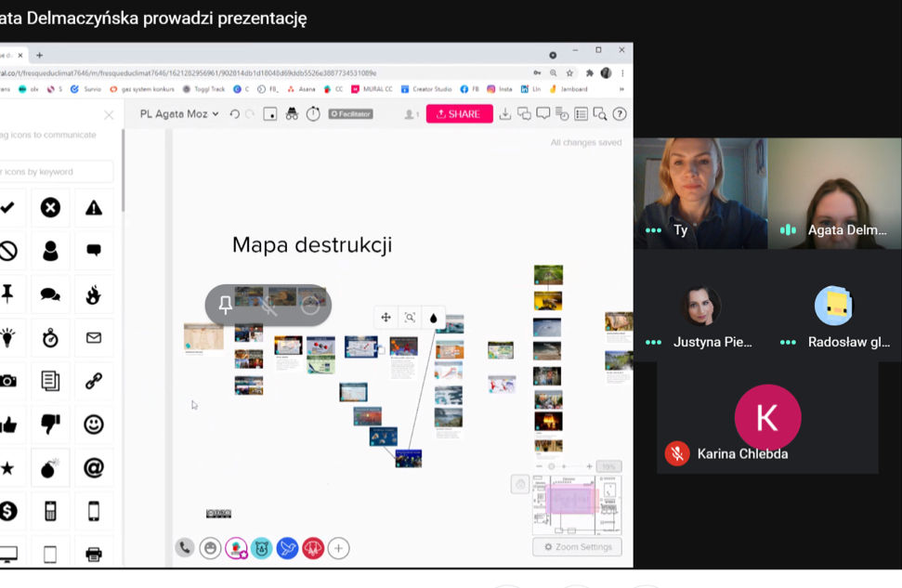Focus the icons keyword search field
The image size is (902, 588).
tap(57, 172)
